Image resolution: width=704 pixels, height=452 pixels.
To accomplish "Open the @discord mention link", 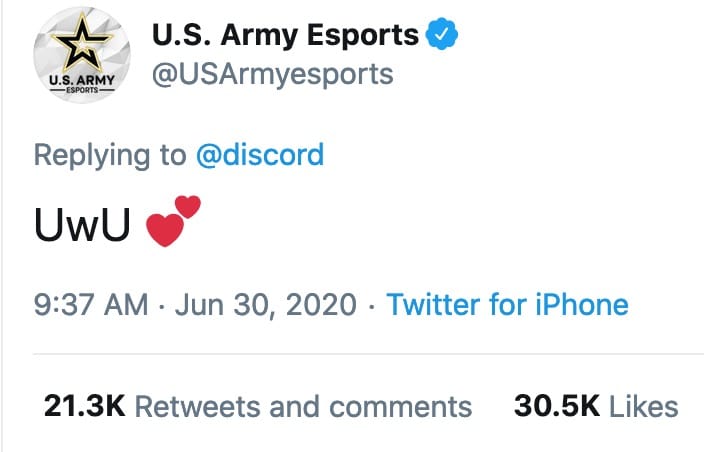I will pos(260,155).
